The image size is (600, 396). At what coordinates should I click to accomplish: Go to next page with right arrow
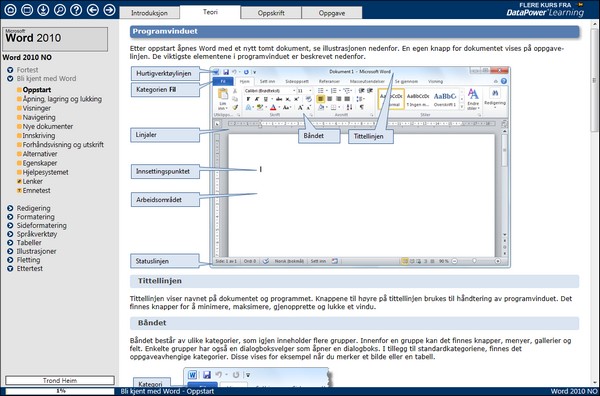(x=109, y=10)
